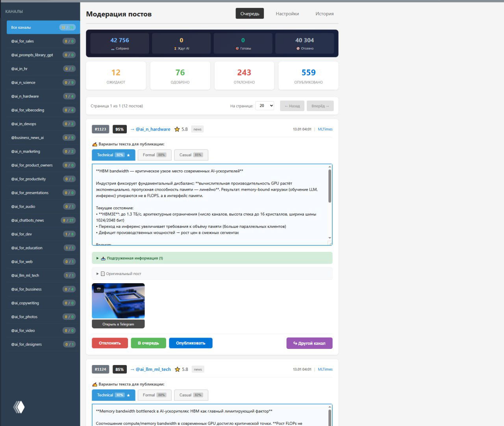Open the MLTimes source link
The image size is (504, 426).
tap(325, 129)
